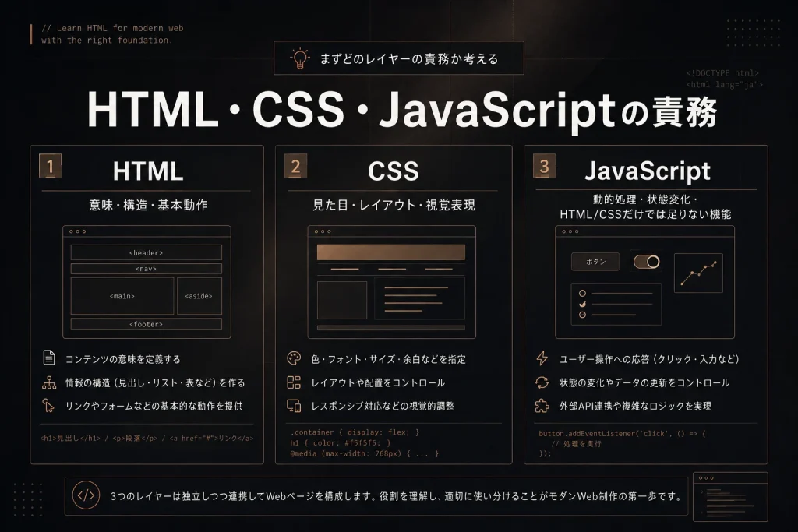Click the subtitle 意味・構造・基本動作

tap(148, 205)
